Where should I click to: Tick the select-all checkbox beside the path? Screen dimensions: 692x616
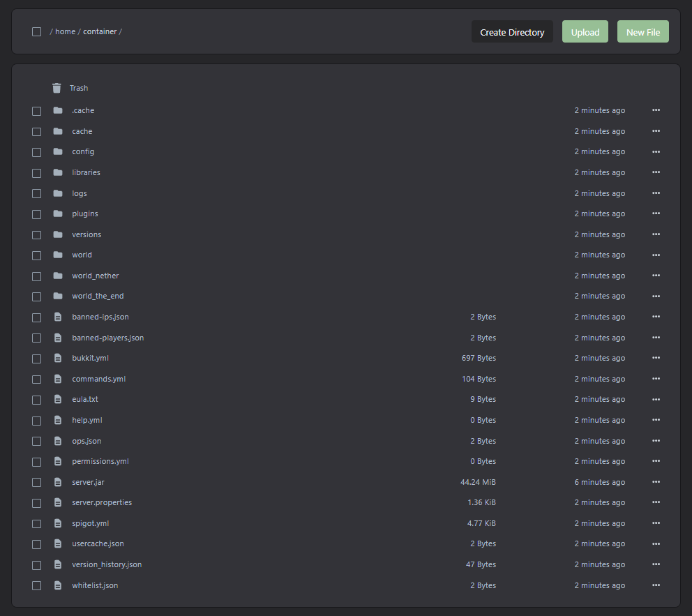pyautogui.click(x=36, y=31)
